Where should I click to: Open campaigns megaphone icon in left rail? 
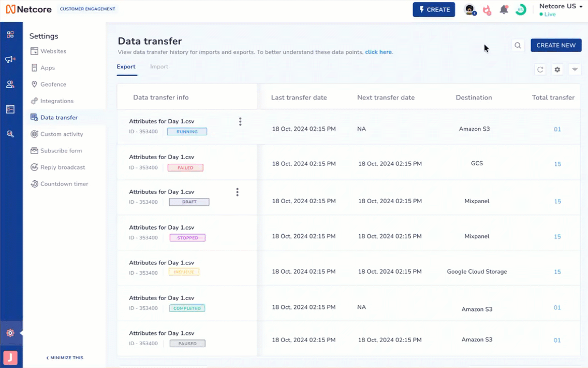(10, 60)
